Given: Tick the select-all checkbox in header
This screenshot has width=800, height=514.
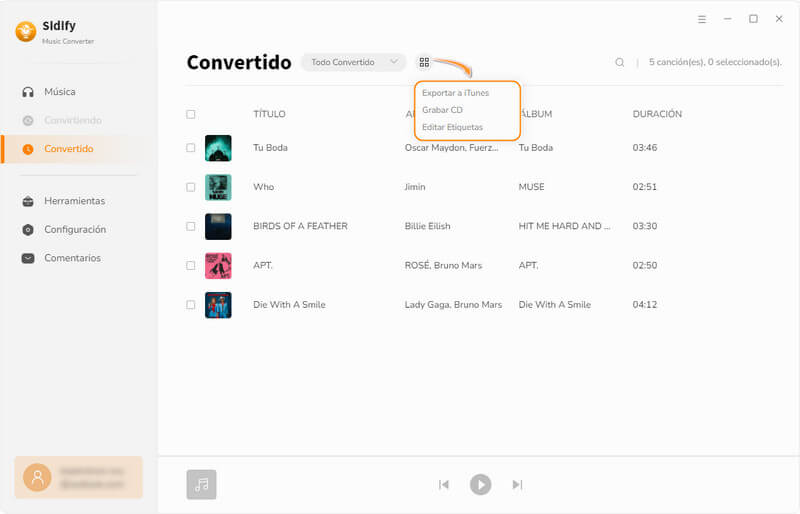Looking at the screenshot, I should (191, 114).
